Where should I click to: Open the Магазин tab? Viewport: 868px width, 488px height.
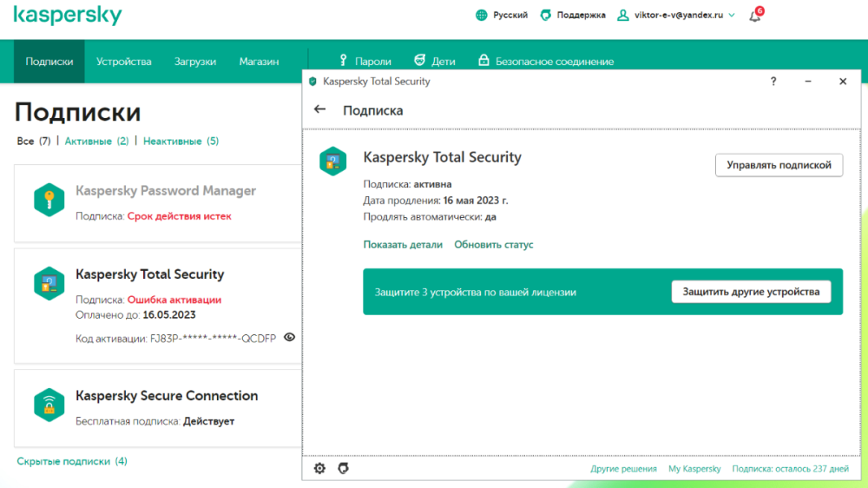pos(259,62)
